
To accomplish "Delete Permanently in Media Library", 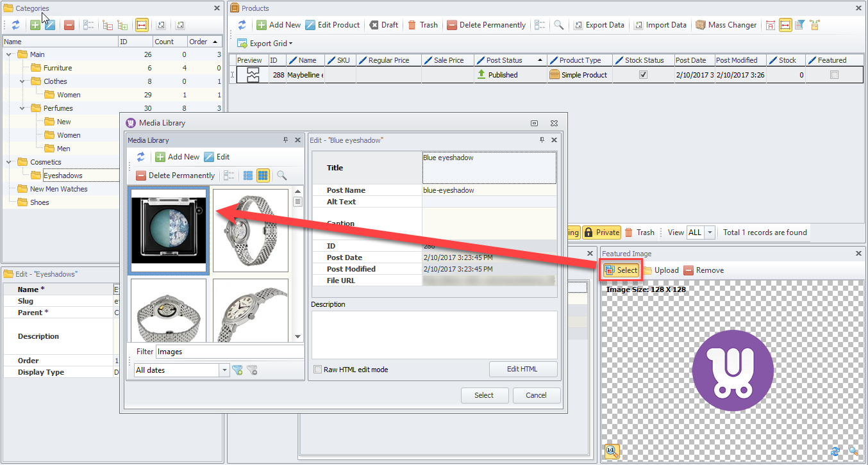I will tap(175, 175).
